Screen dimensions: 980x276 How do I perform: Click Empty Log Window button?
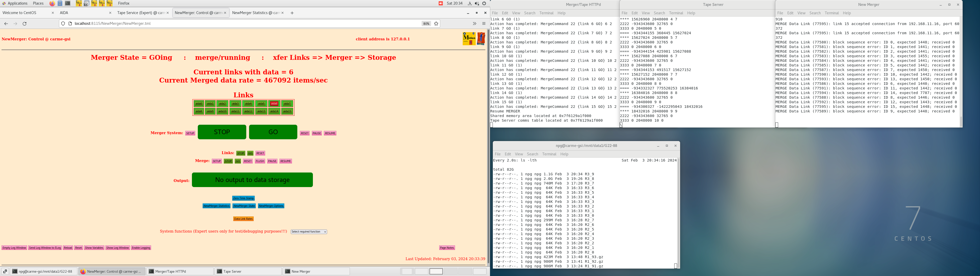click(x=14, y=248)
